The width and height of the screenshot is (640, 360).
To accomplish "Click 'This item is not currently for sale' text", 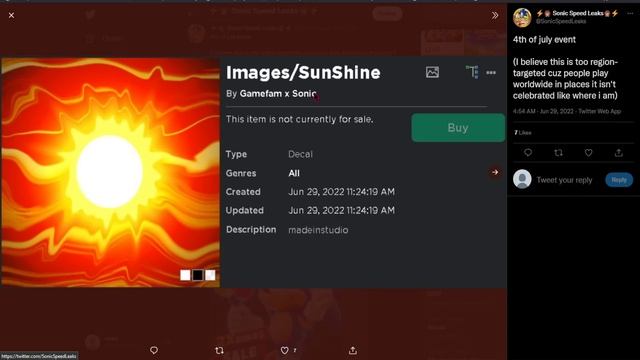I will [x=300, y=119].
